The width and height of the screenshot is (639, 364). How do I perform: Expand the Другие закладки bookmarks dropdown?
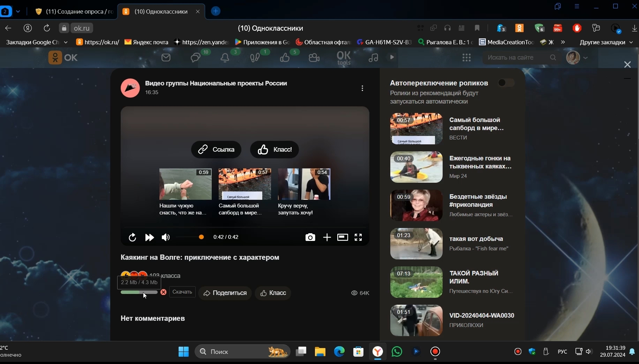[x=631, y=42]
